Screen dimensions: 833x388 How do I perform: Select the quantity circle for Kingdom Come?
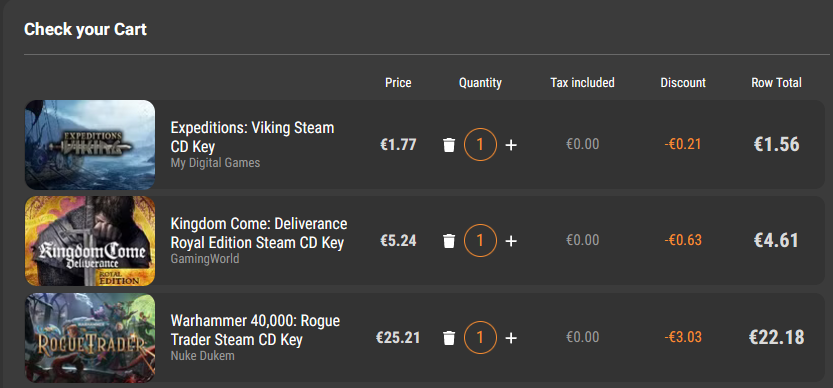pyautogui.click(x=480, y=241)
